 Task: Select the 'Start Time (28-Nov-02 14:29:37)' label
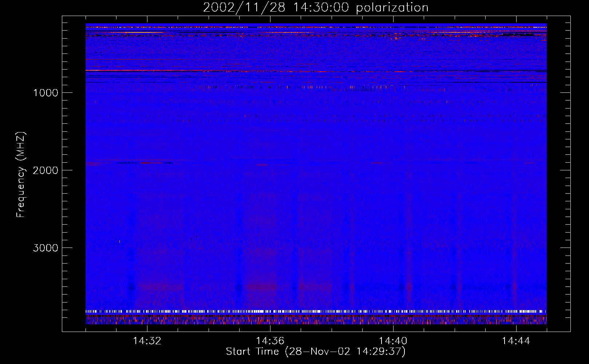pyautogui.click(x=316, y=352)
